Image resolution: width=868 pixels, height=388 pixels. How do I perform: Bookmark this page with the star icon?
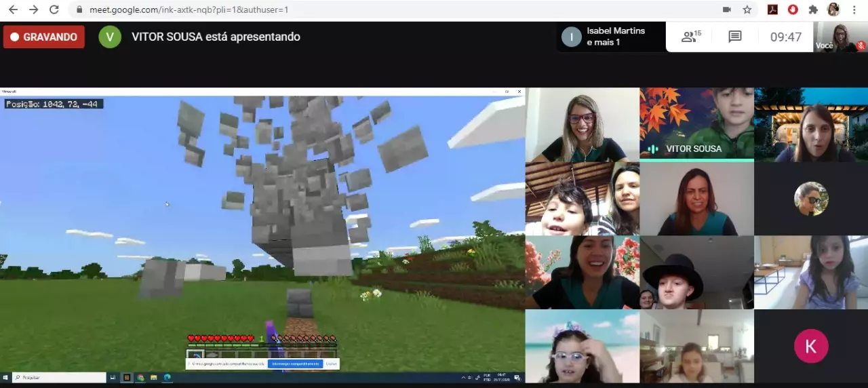(747, 9)
